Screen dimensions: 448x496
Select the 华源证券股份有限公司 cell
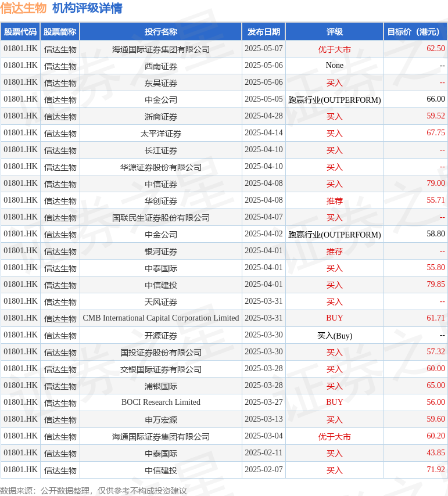point(161,167)
